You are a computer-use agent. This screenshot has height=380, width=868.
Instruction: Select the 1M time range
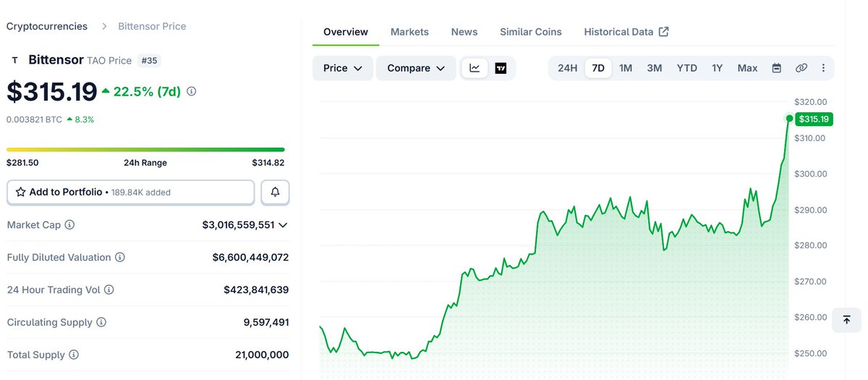tap(626, 68)
